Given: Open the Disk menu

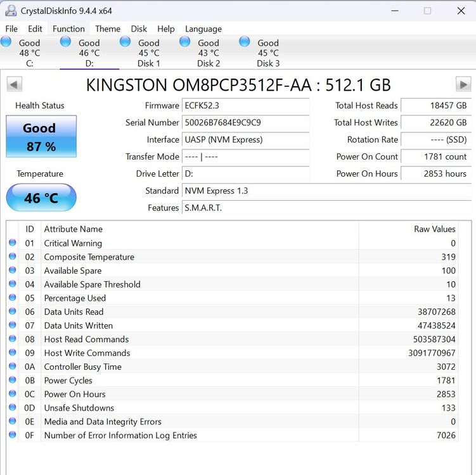Looking at the screenshot, I should [x=139, y=28].
